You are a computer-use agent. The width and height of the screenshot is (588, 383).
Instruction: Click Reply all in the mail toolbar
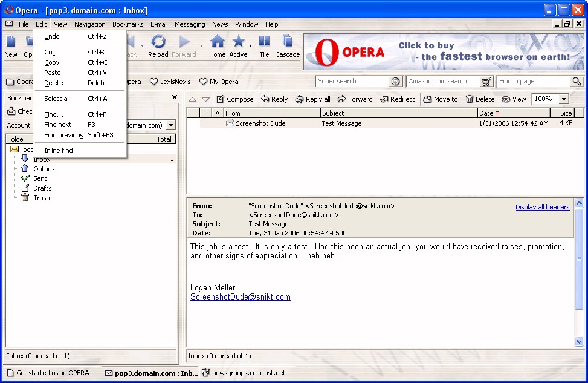(313, 99)
